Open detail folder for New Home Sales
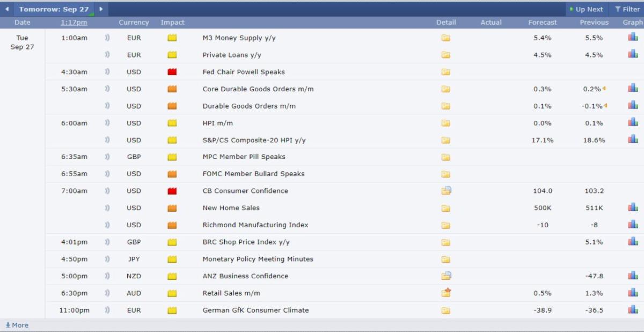 click(445, 208)
